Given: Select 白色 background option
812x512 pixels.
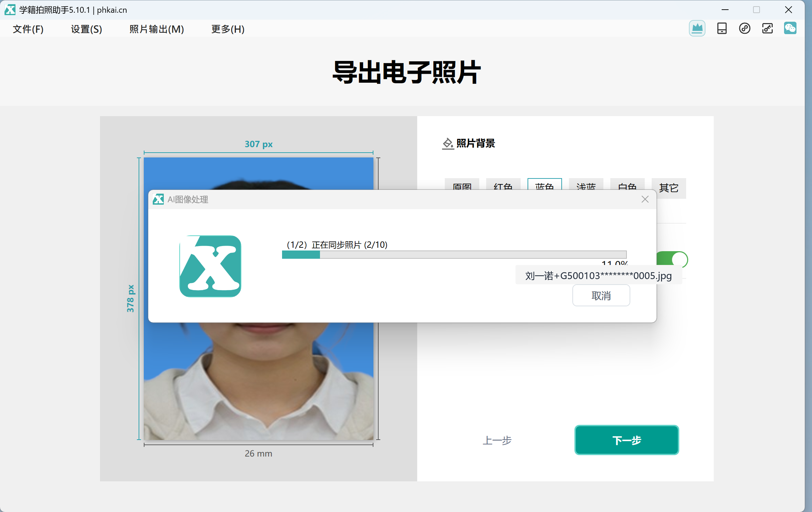Looking at the screenshot, I should (x=627, y=184).
